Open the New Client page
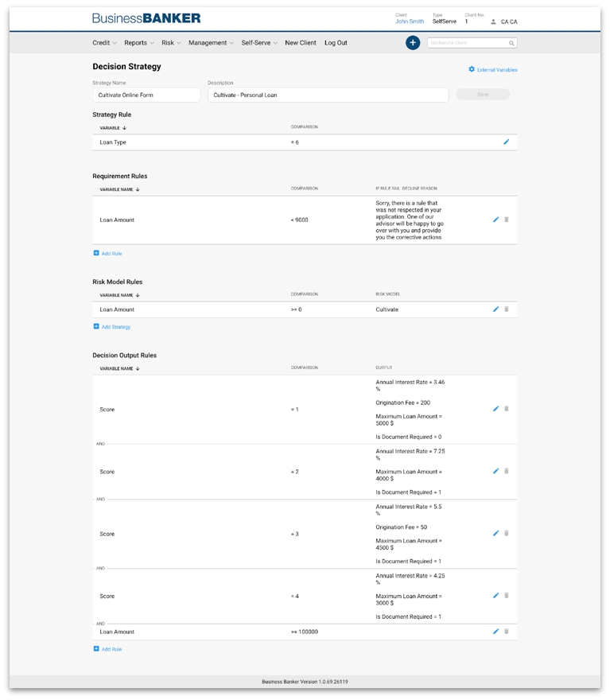This screenshot has width=610, height=700. (x=301, y=43)
